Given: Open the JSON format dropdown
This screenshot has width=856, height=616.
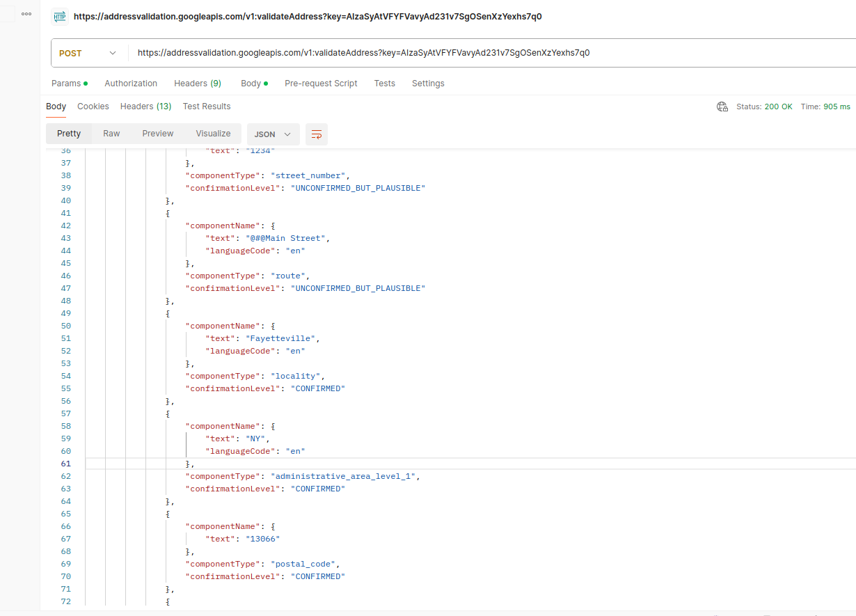Looking at the screenshot, I should click(x=273, y=134).
